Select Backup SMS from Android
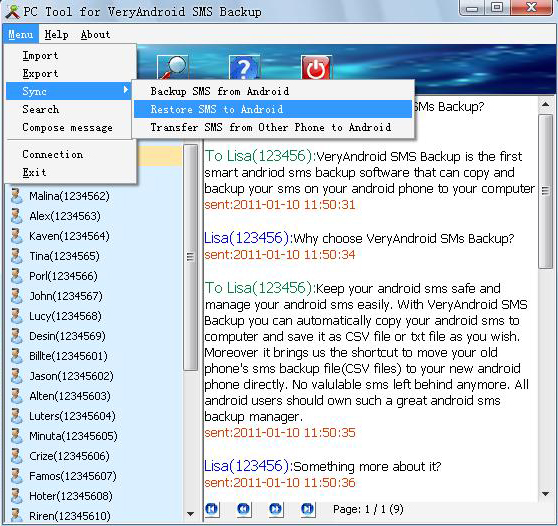 tap(273, 91)
